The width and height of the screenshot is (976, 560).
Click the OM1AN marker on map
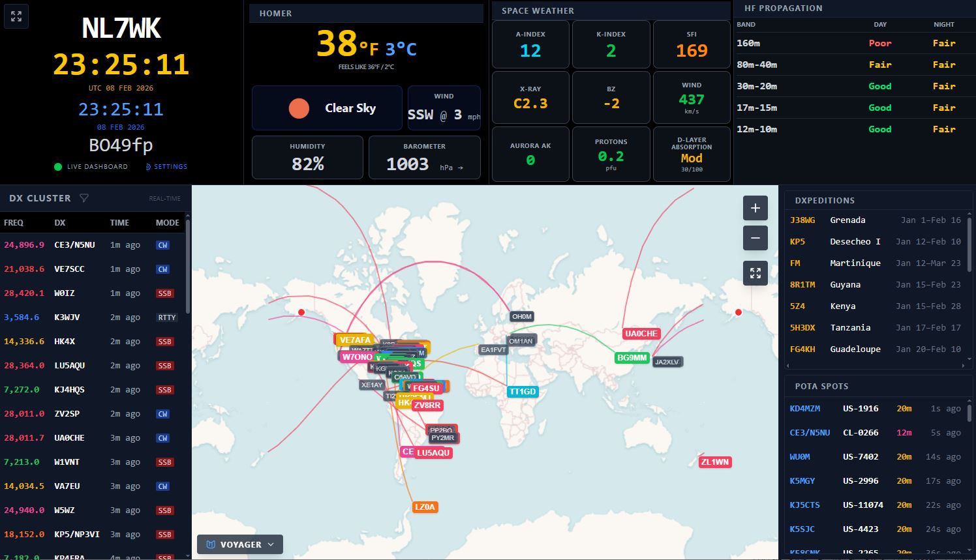(x=521, y=341)
